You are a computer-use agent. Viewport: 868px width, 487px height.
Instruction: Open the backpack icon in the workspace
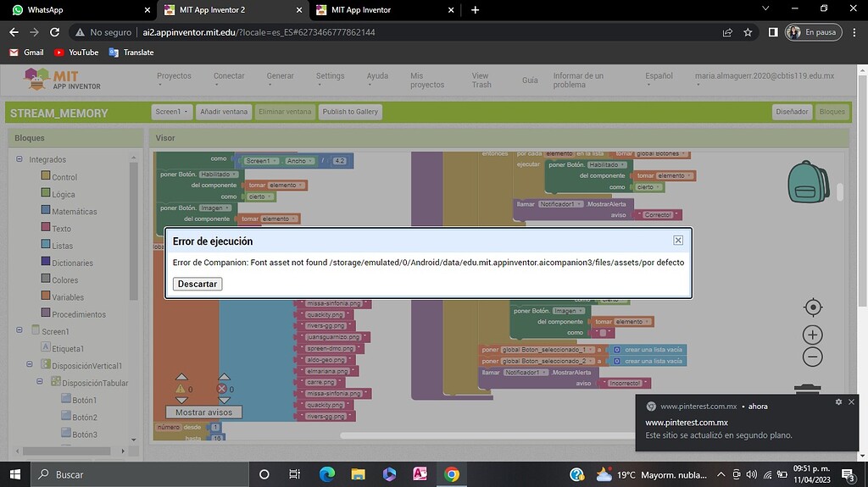coord(808,181)
